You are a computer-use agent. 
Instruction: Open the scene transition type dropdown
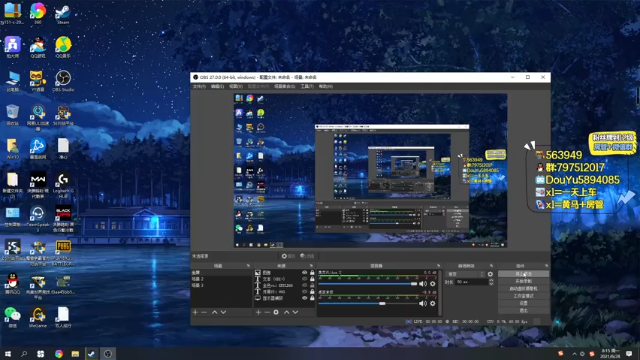tap(465, 274)
